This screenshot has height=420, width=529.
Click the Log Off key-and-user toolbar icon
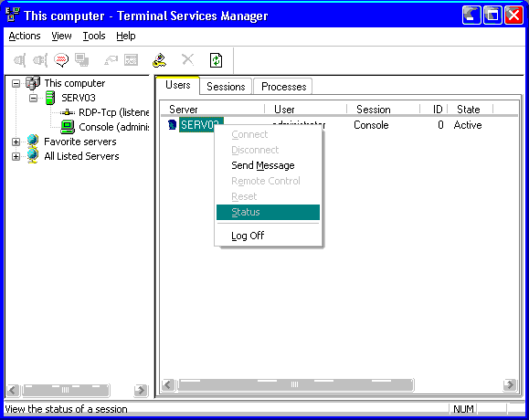pyautogui.click(x=159, y=60)
